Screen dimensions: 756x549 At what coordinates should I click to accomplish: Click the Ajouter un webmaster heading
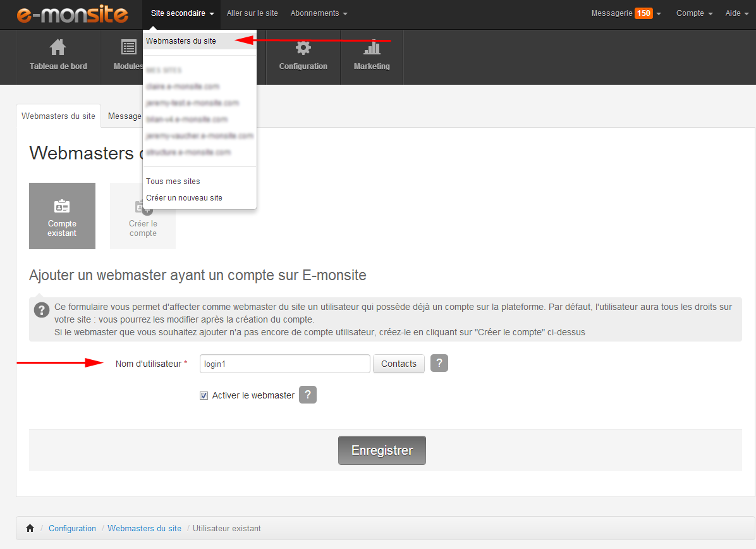click(x=198, y=275)
